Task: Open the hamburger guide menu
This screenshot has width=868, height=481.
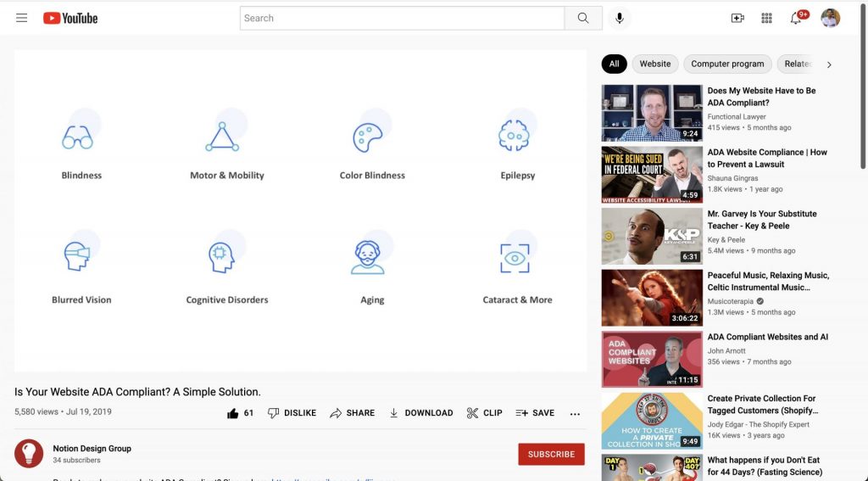Action: pyautogui.click(x=21, y=18)
